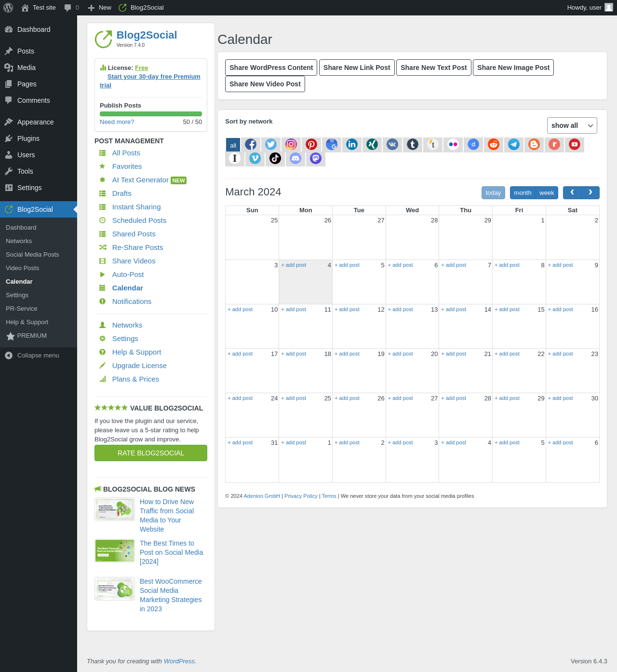Click the WordPress logo in admin bar
617x672 pixels.
point(8,8)
